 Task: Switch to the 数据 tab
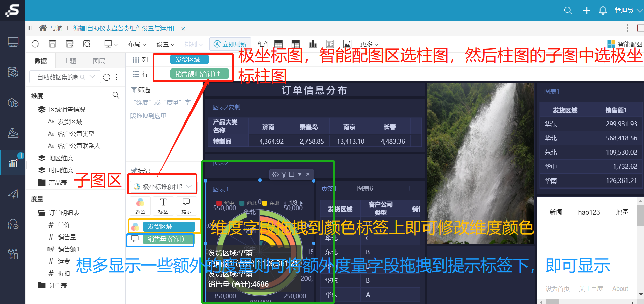click(40, 61)
